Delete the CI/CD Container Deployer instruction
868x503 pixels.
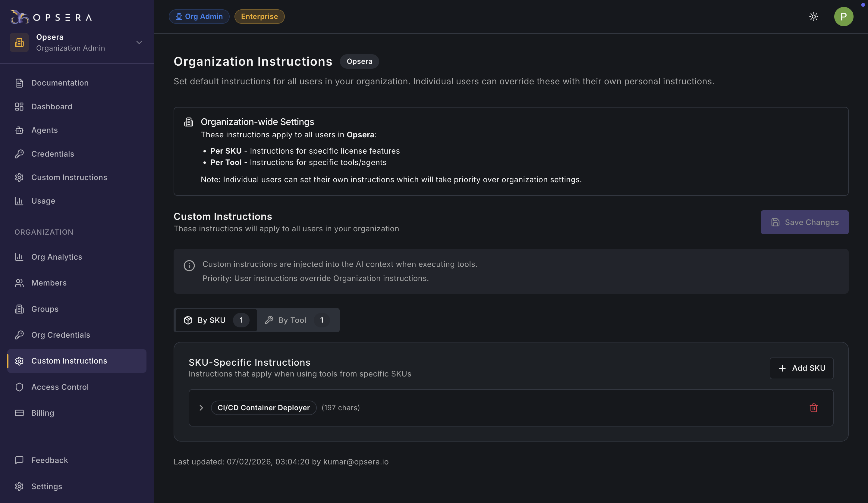pos(813,408)
